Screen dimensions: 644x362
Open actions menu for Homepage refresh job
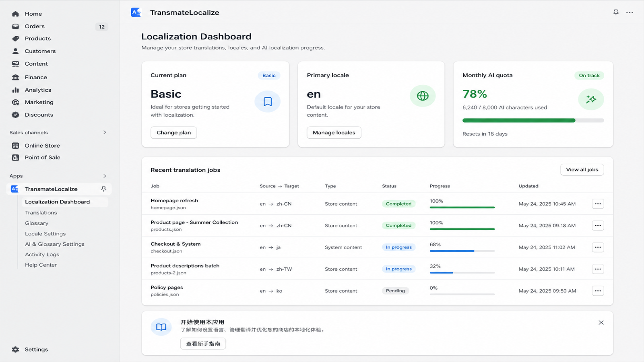click(x=598, y=204)
